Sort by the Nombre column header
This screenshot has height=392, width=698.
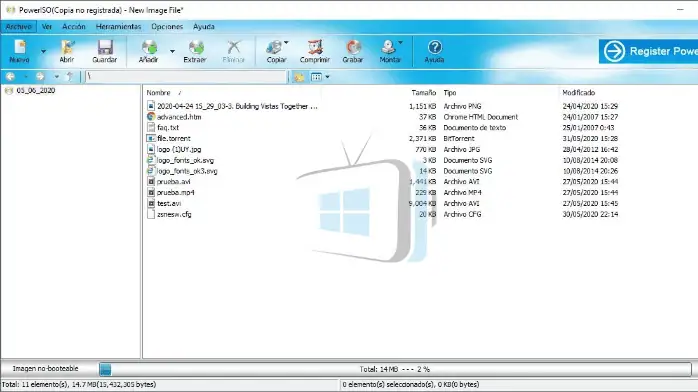coord(158,93)
